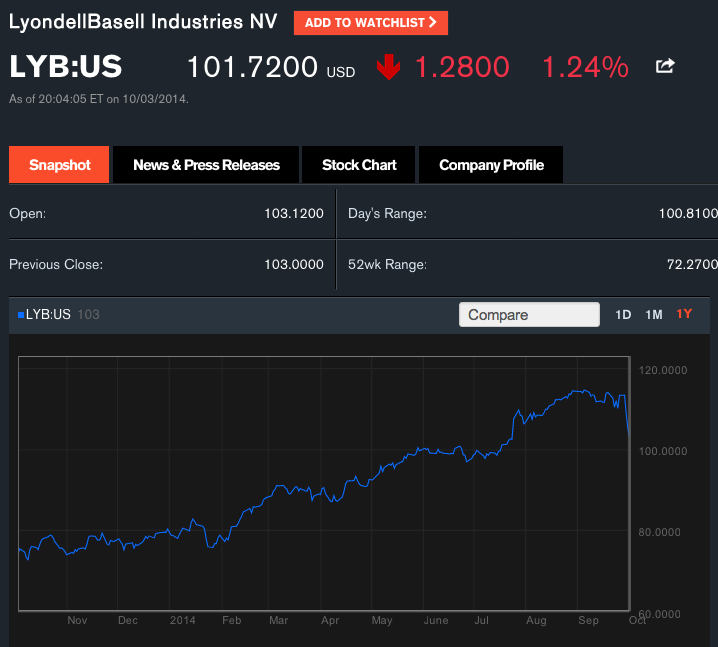Click the Day's Range label

(x=387, y=214)
